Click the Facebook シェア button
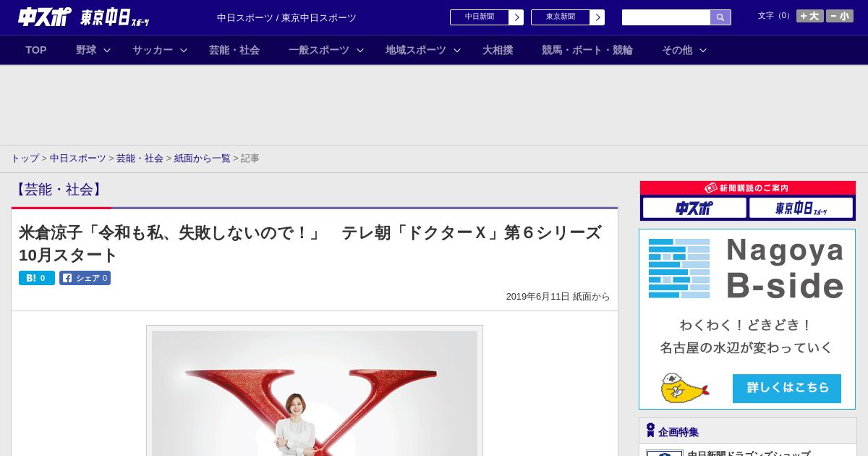 tap(85, 278)
